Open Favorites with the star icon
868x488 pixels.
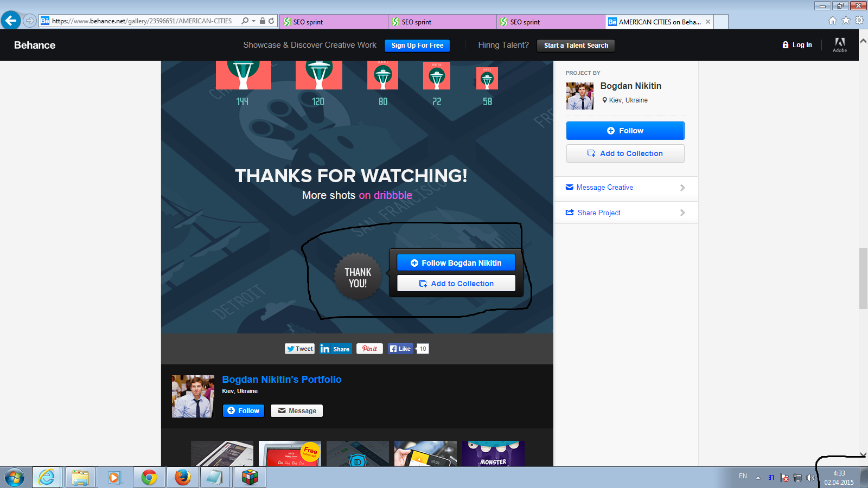pyautogui.click(x=846, y=21)
